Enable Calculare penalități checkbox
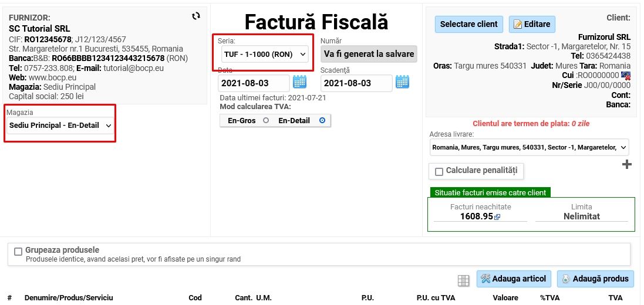 coord(439,172)
